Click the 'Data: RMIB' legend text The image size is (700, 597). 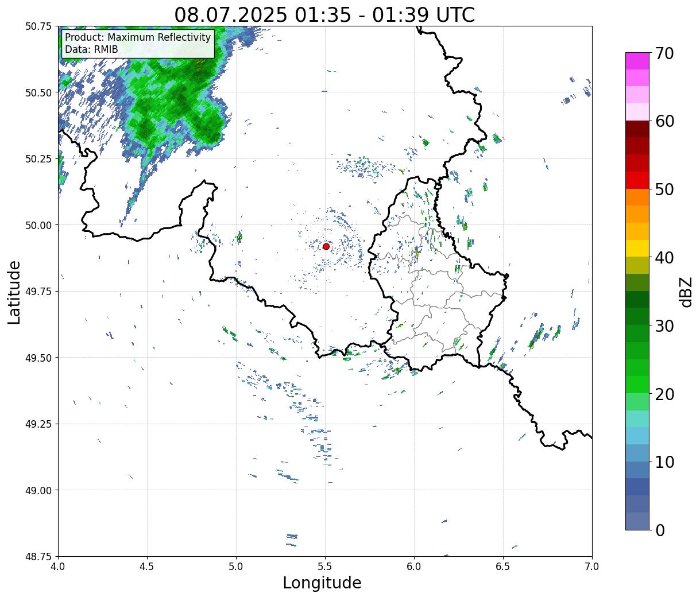91,49
